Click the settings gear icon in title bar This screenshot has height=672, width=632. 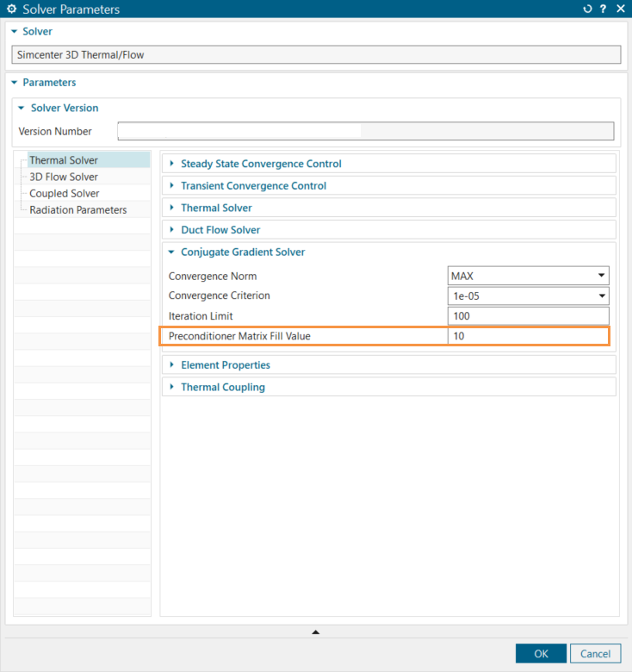coord(11,9)
